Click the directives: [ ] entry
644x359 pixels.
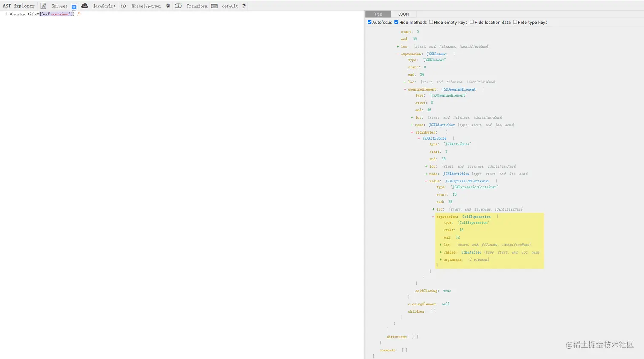coord(402,337)
